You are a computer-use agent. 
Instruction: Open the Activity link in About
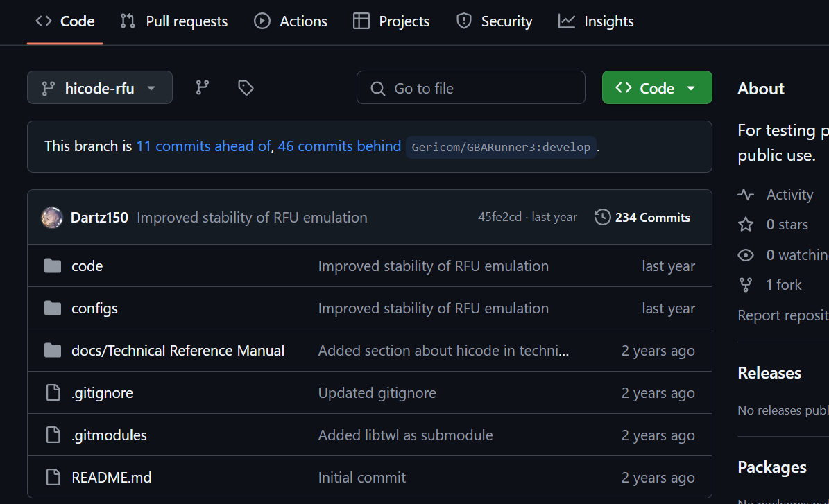[790, 194]
